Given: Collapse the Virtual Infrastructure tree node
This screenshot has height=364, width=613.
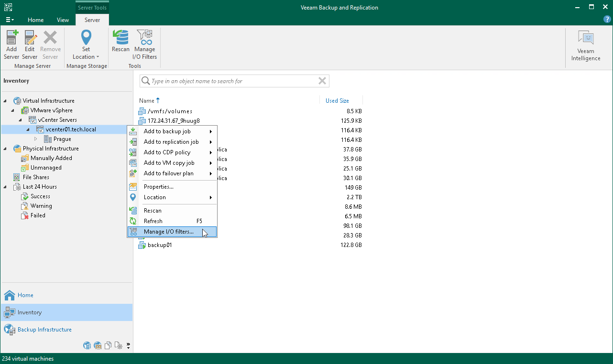Looking at the screenshot, I should pos(5,101).
